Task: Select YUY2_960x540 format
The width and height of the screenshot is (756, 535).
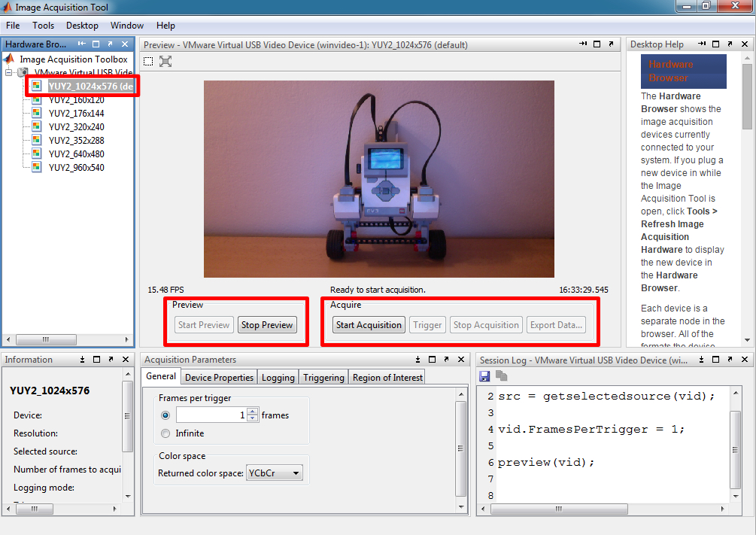Action: click(76, 167)
